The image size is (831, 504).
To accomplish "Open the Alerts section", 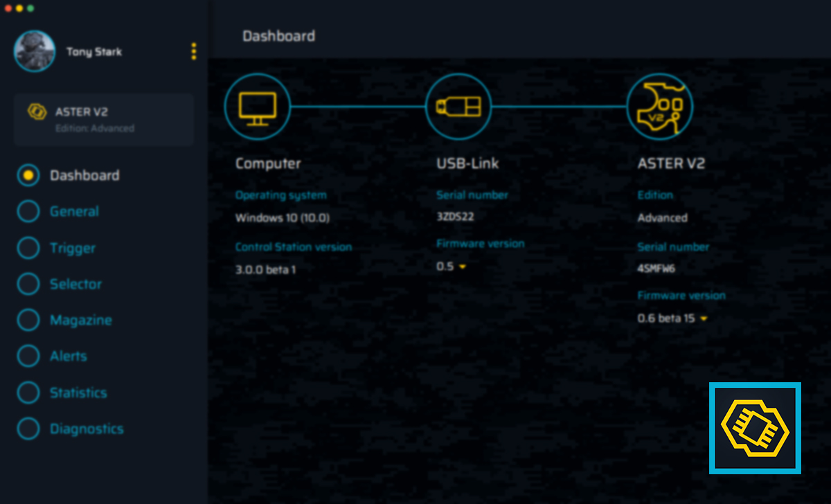I will tap(68, 357).
